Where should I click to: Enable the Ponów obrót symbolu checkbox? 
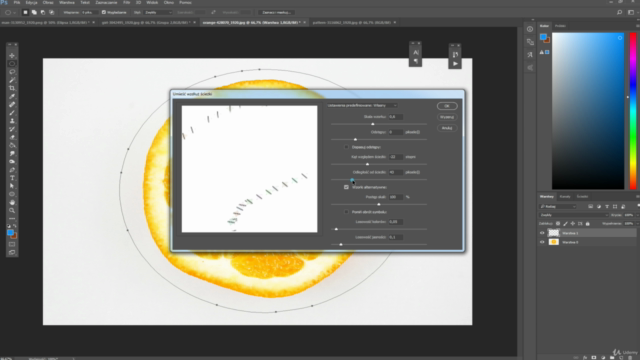(x=346, y=212)
